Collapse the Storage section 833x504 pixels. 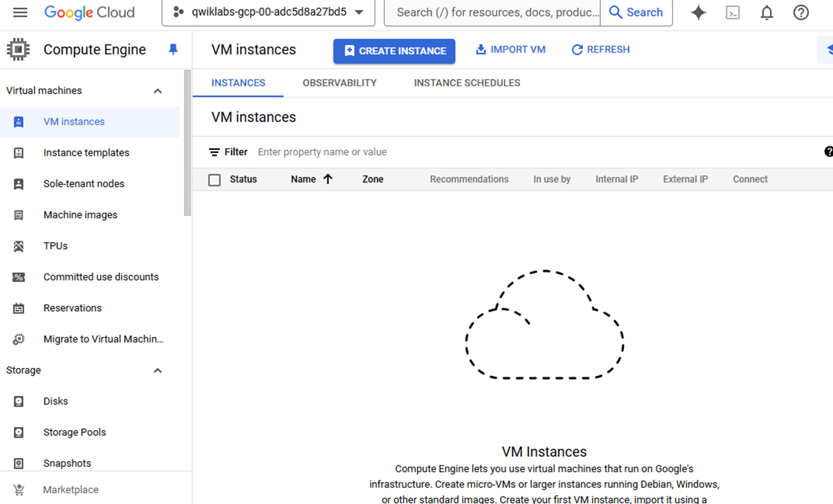(x=158, y=370)
